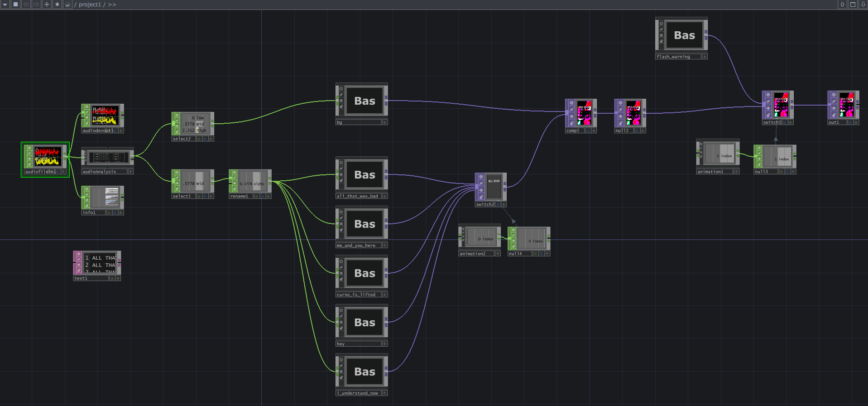
Task: Open the pane type dropdown arrow at top left
Action: [x=5, y=5]
